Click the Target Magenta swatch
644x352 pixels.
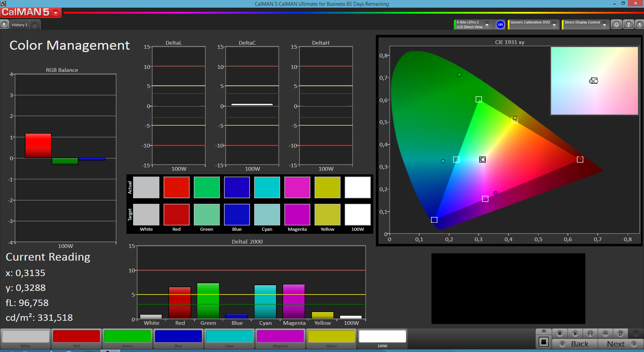tap(297, 215)
